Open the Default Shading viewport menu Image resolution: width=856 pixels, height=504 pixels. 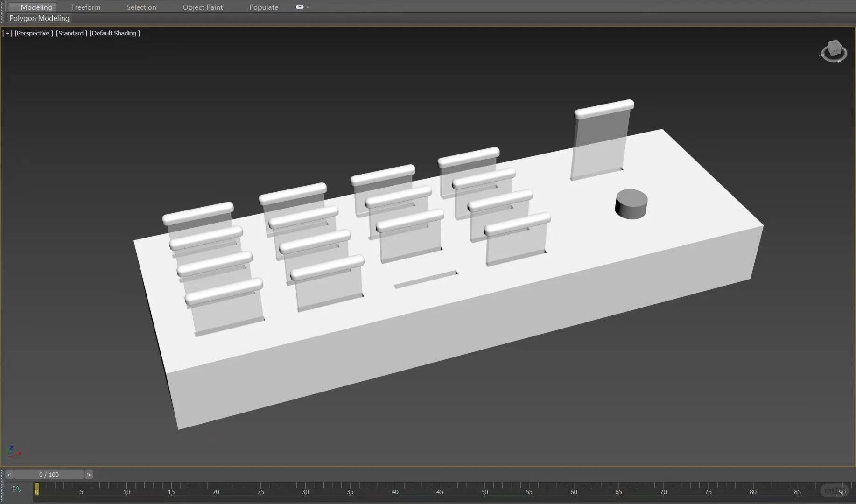[115, 33]
